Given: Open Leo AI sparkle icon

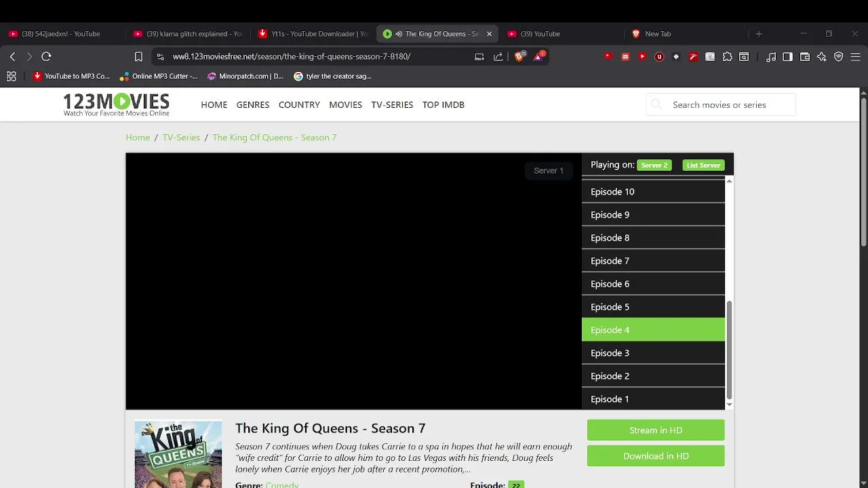Looking at the screenshot, I should coord(822,57).
